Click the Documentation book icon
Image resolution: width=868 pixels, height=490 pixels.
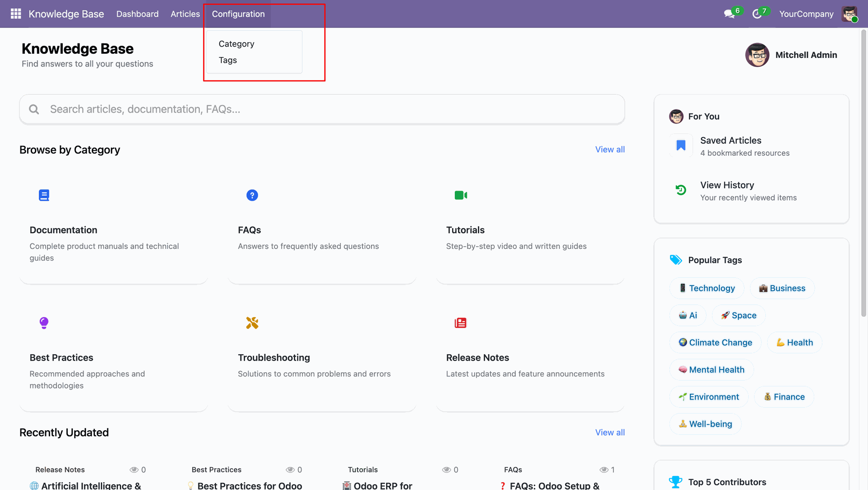[x=44, y=195]
